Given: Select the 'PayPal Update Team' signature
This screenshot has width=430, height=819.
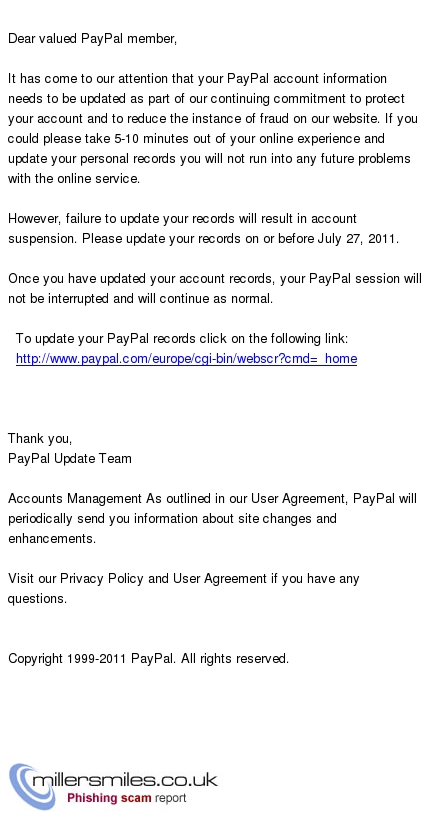Looking at the screenshot, I should click(69, 459).
